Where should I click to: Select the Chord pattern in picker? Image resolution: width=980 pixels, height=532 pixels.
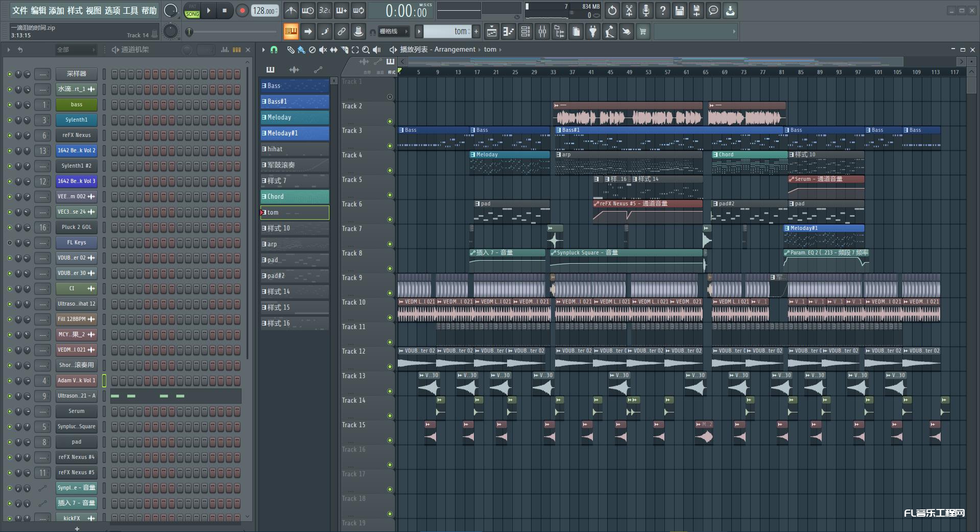click(x=295, y=197)
